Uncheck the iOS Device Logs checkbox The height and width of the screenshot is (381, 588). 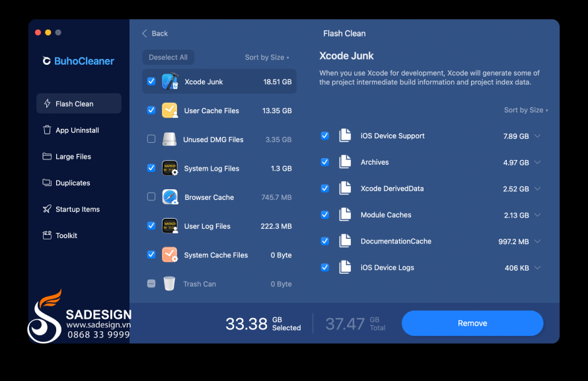pyautogui.click(x=325, y=267)
